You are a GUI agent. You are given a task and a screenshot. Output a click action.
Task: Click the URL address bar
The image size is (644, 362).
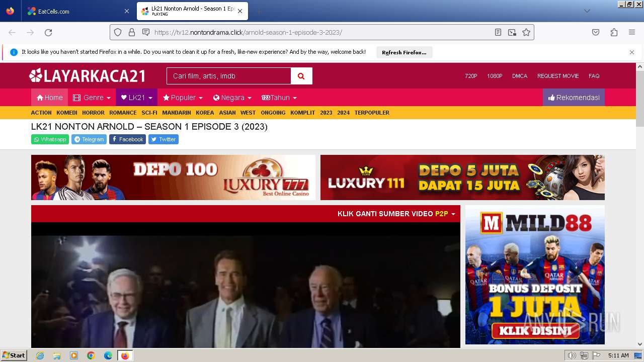pyautogui.click(x=322, y=32)
